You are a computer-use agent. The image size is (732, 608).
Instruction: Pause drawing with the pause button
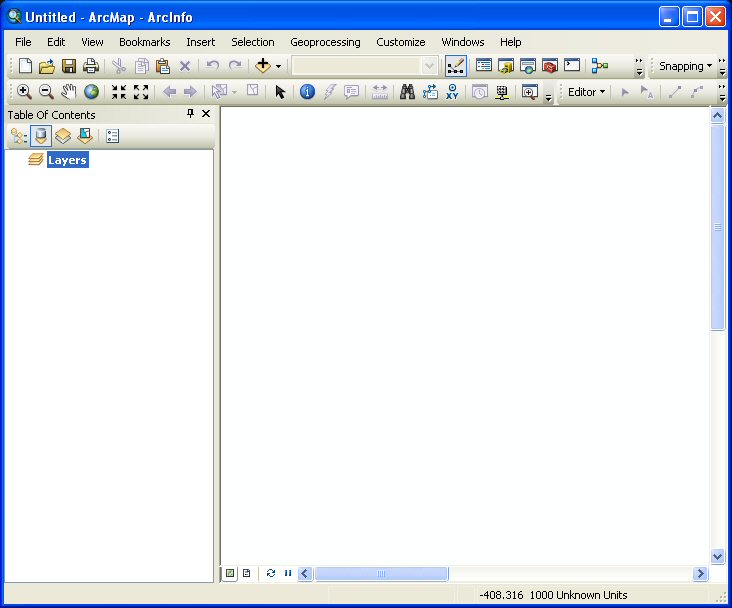coord(288,573)
